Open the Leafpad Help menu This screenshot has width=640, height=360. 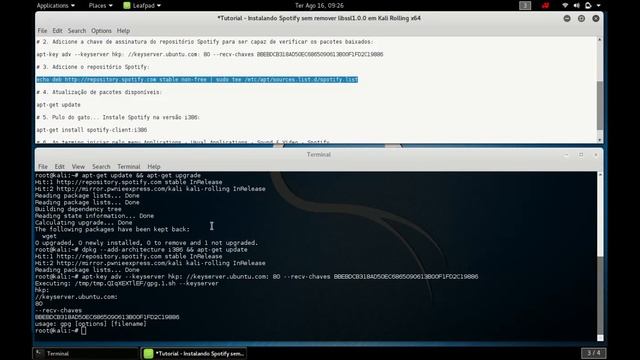(123, 31)
